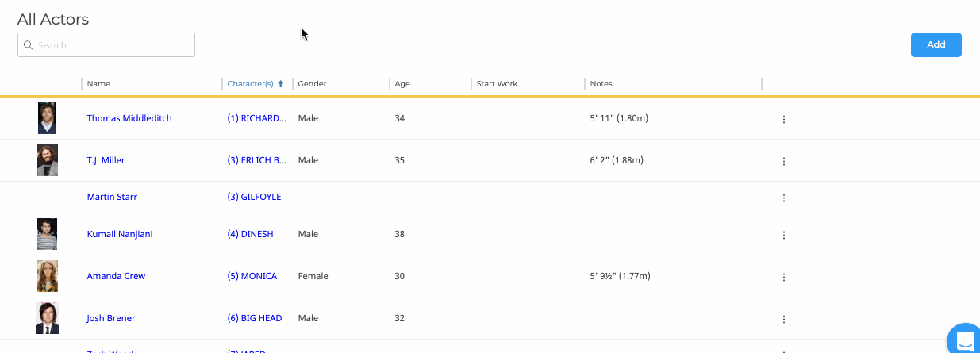This screenshot has height=353, width=980.
Task: Open the three-dot menu for Thomas Middleditch
Action: point(783,119)
